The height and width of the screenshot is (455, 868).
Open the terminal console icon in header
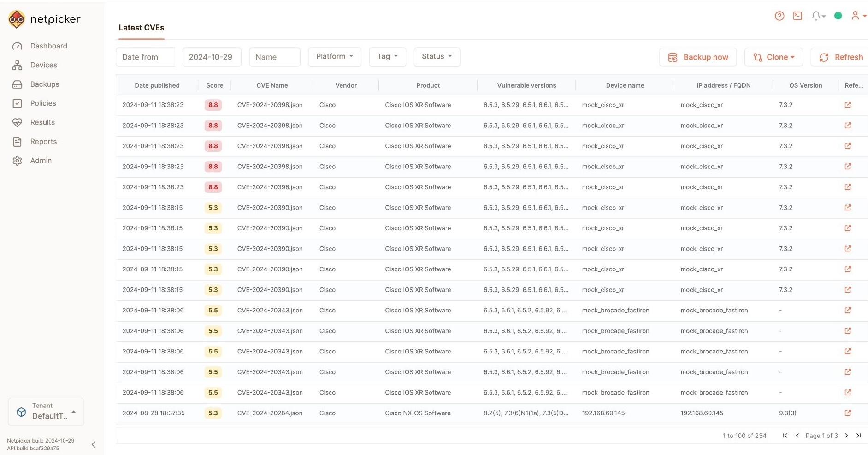pos(798,16)
